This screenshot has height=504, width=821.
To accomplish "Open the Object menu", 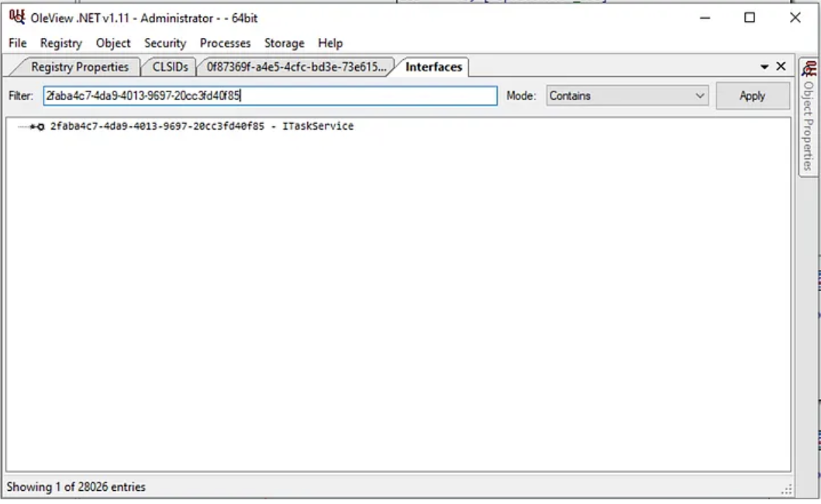I will point(113,43).
